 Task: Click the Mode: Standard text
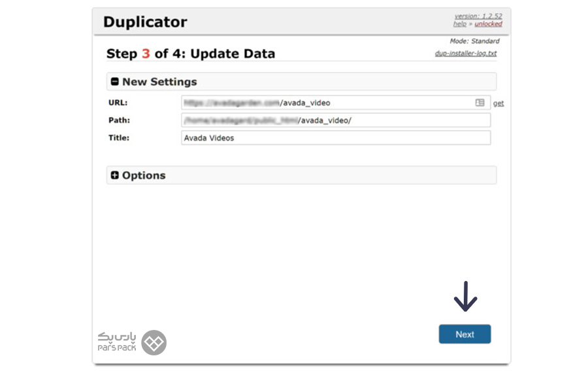pyautogui.click(x=475, y=41)
